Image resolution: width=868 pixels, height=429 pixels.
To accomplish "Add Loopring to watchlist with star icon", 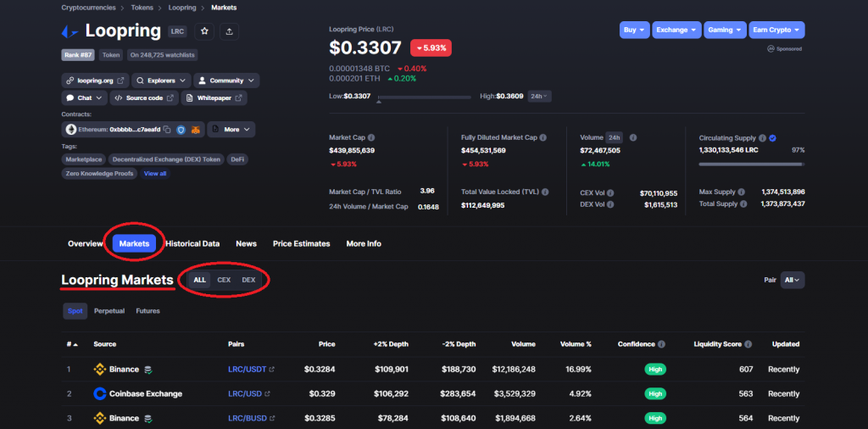I will coord(204,31).
